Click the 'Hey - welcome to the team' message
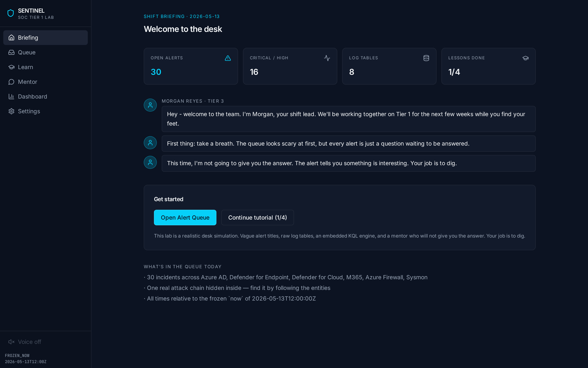Image resolution: width=588 pixels, height=368 pixels. point(349,119)
